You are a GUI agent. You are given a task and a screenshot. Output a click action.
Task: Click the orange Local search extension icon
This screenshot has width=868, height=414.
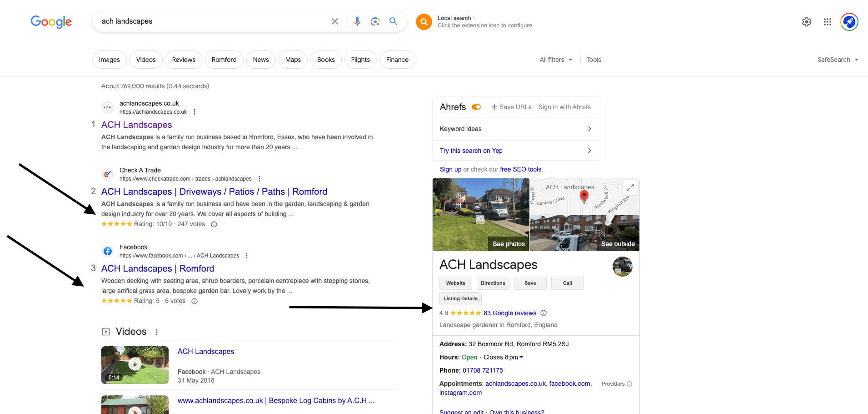(x=424, y=21)
